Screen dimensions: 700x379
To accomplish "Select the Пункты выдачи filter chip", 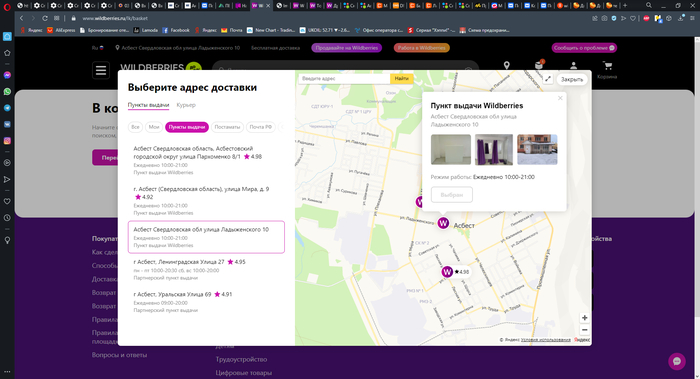I will (187, 127).
